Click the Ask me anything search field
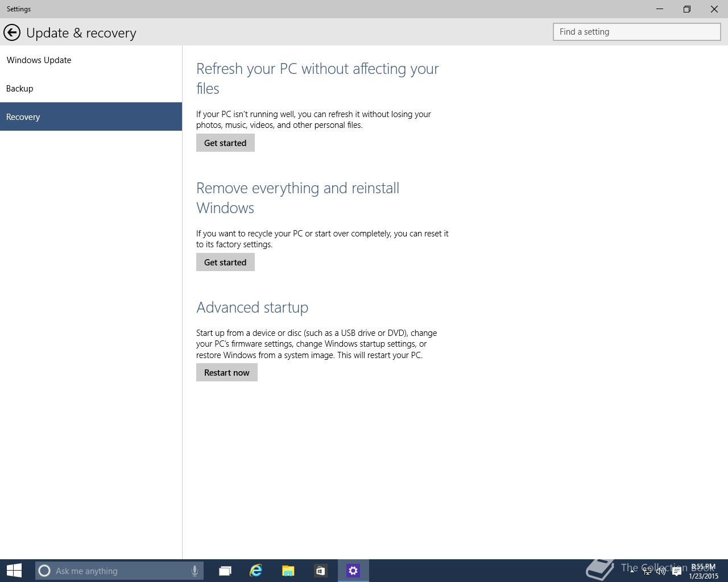728x582 pixels. point(118,571)
